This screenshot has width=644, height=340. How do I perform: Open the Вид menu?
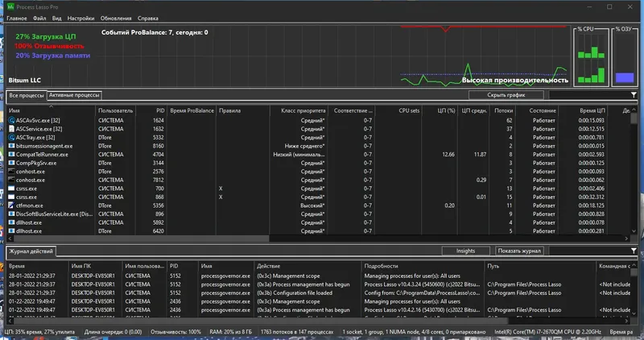pyautogui.click(x=56, y=19)
